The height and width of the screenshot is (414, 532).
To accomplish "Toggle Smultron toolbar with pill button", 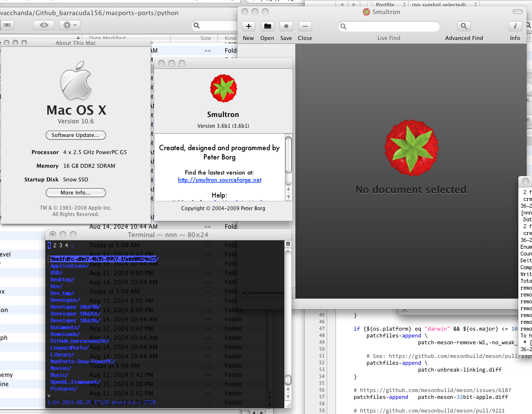I will (518, 12).
